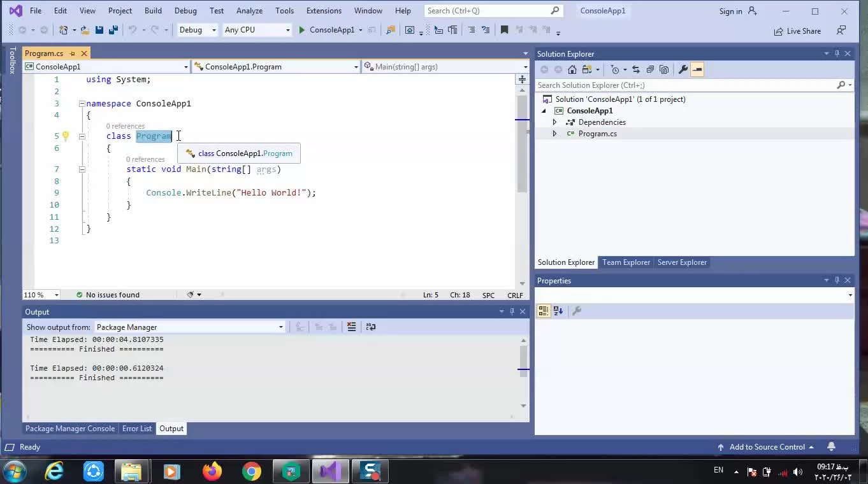The height and width of the screenshot is (484, 868).
Task: Toggle a bookmark with the bookmark toolbar icon
Action: [x=504, y=30]
